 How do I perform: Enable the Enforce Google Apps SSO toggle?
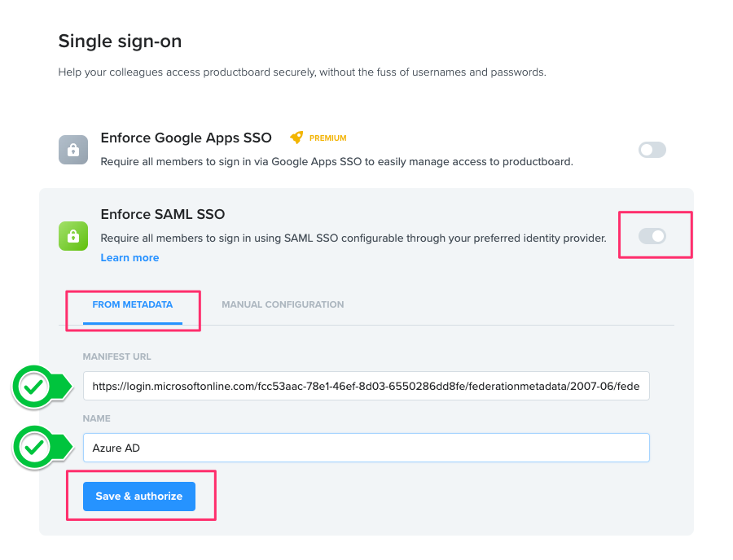click(652, 150)
